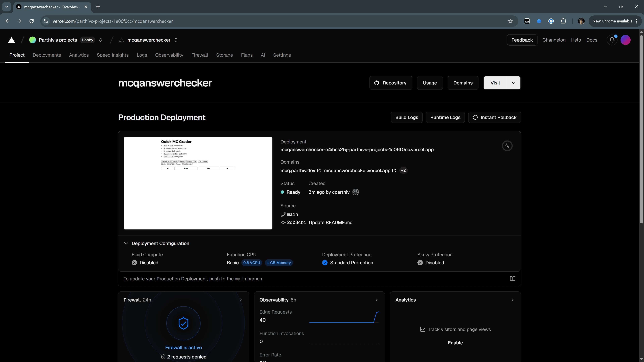
Task: Show the +2 additional domains badge
Action: tap(403, 170)
